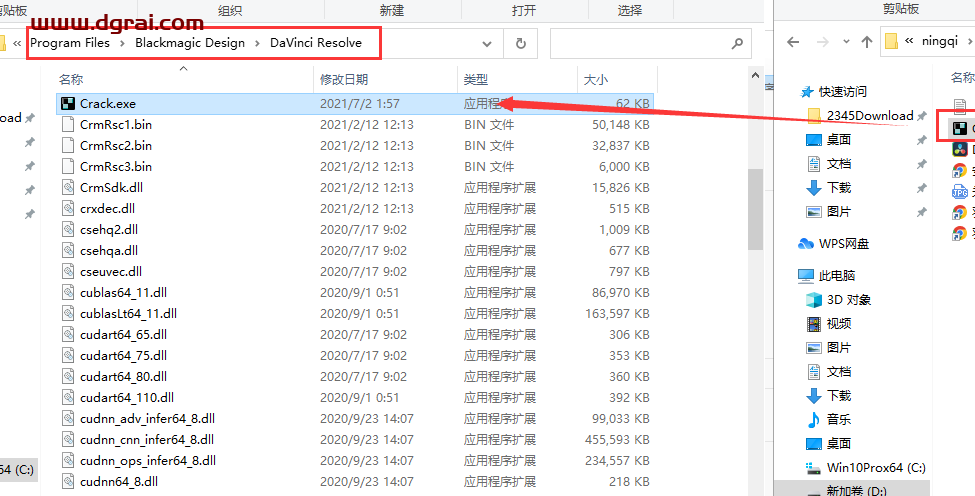Click the text document icon in ningqi file list
The width and height of the screenshot is (975, 496).
tap(960, 106)
